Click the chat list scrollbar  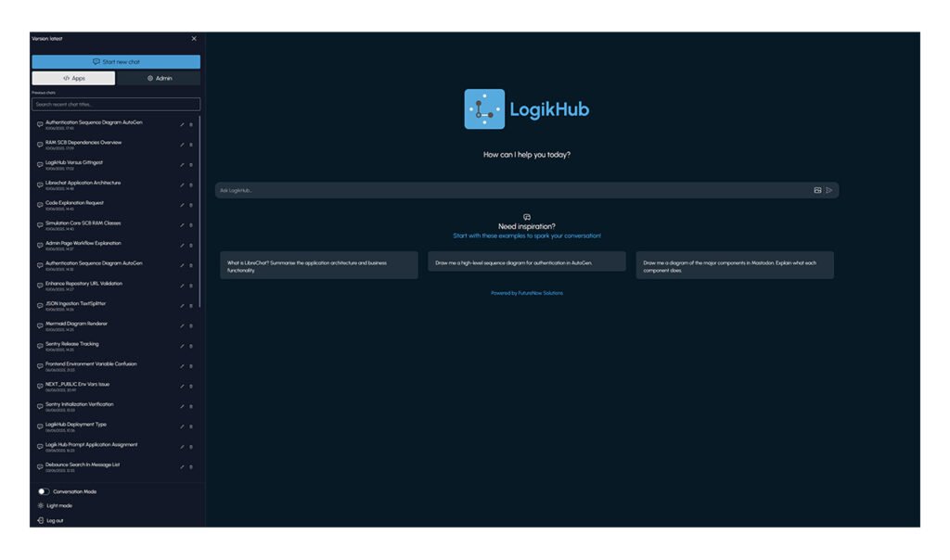click(199, 212)
